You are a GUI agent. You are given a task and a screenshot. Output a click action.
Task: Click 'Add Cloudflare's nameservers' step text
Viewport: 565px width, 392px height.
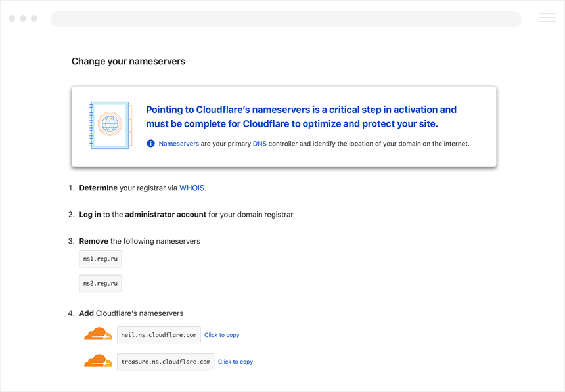[x=131, y=313]
